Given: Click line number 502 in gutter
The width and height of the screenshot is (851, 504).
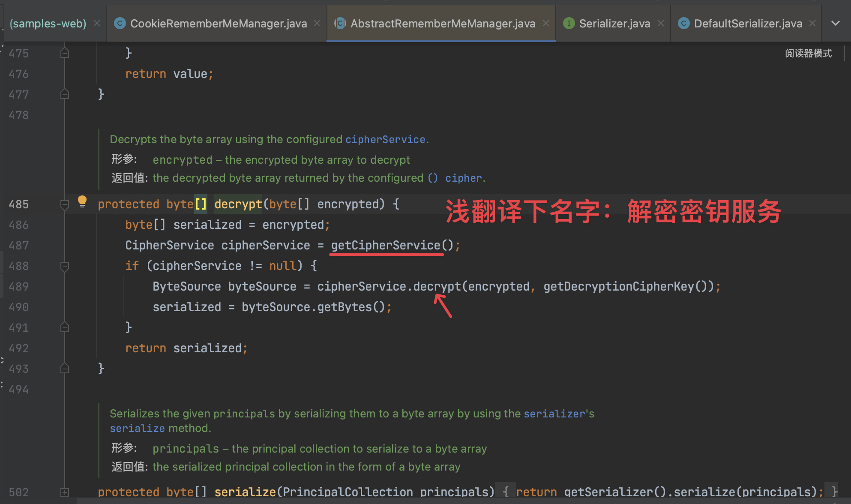Looking at the screenshot, I should pyautogui.click(x=18, y=492).
